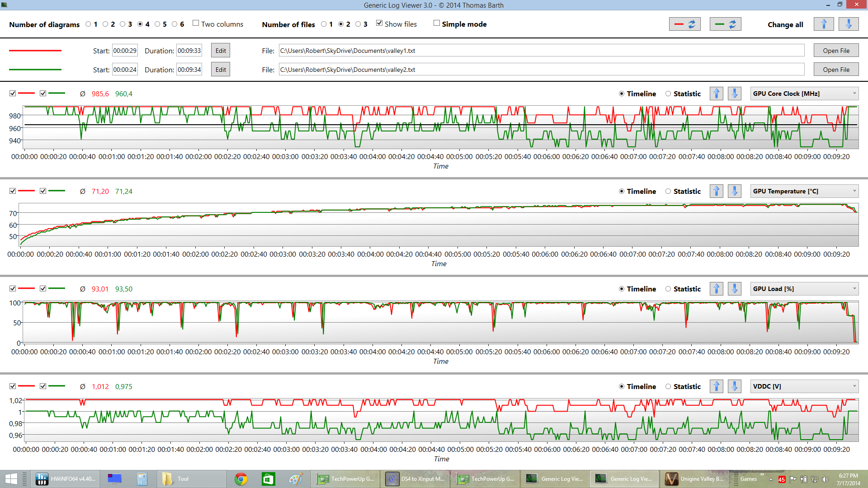This screenshot has height=488, width=868.
Task: Open Chrome from the taskbar
Action: (x=241, y=479)
